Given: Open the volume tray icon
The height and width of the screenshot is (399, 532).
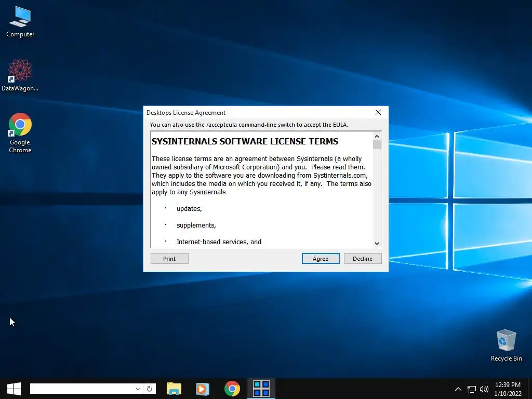Looking at the screenshot, I should coord(484,389).
